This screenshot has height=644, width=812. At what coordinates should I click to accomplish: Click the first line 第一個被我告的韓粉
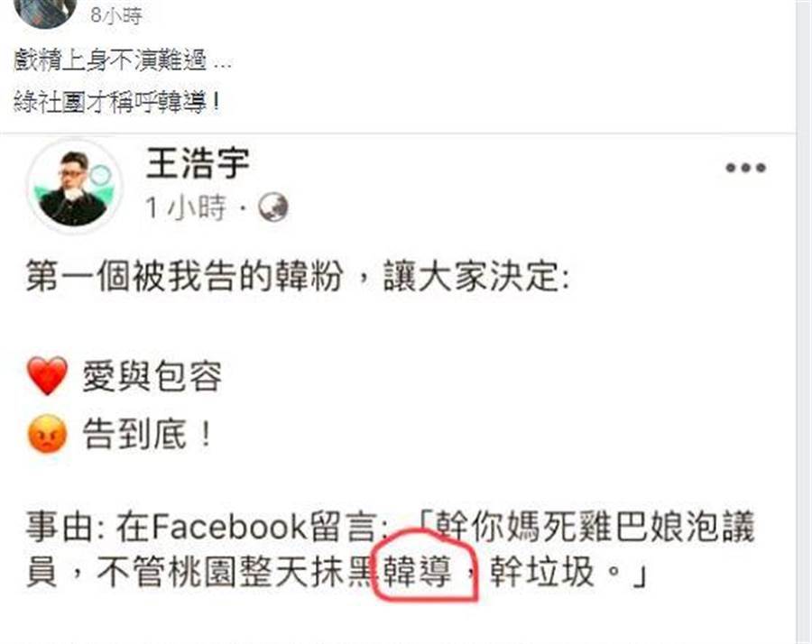click(184, 275)
